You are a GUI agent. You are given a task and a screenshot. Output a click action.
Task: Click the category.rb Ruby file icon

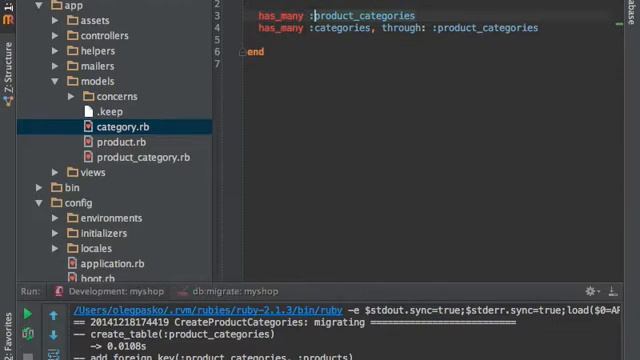88,127
